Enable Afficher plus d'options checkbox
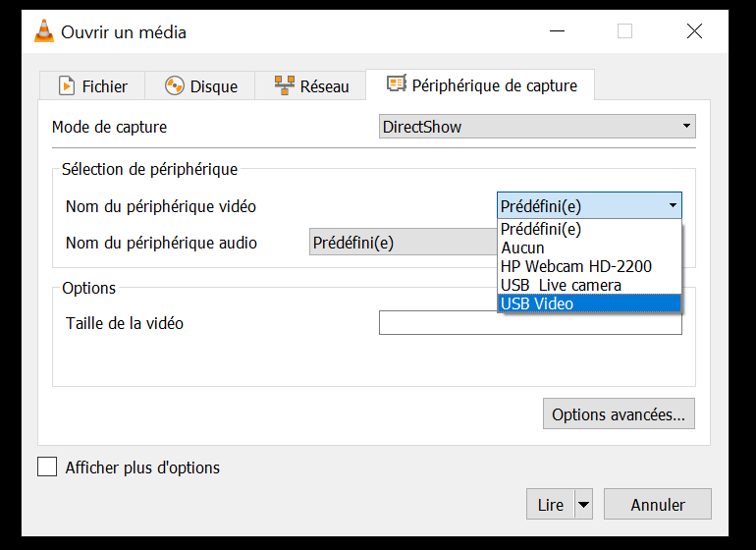The height and width of the screenshot is (550, 756). click(x=47, y=467)
